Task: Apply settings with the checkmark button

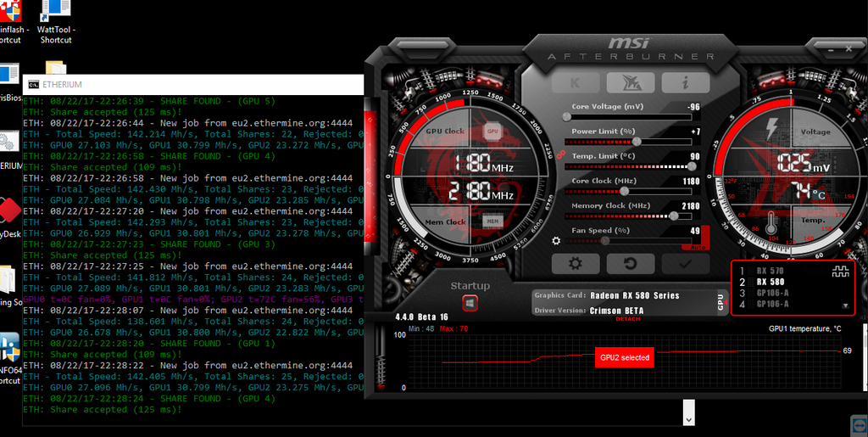Action: [x=685, y=264]
